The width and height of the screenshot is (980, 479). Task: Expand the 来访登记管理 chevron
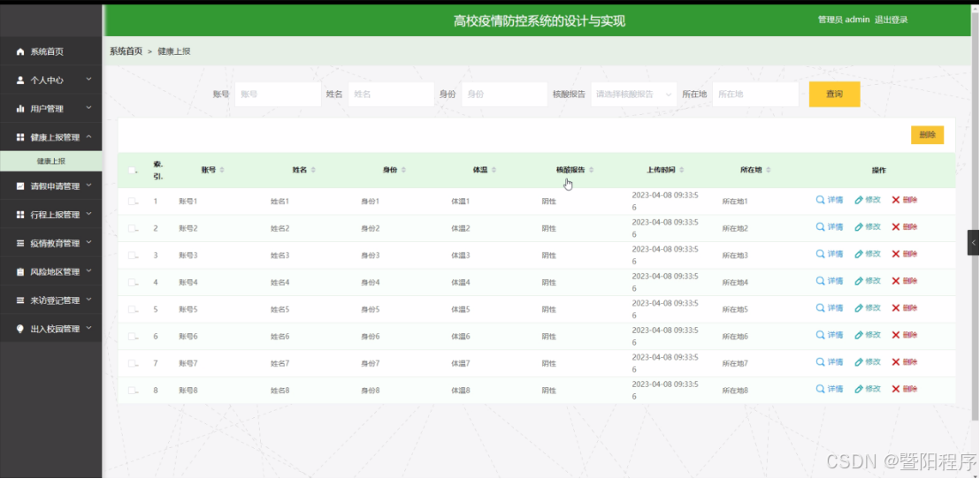(x=88, y=300)
